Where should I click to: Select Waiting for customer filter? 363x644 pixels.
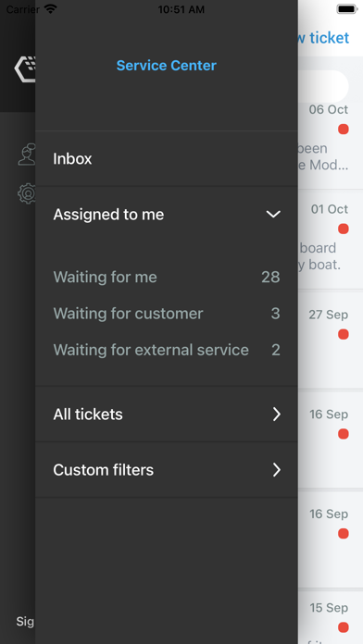tap(167, 314)
